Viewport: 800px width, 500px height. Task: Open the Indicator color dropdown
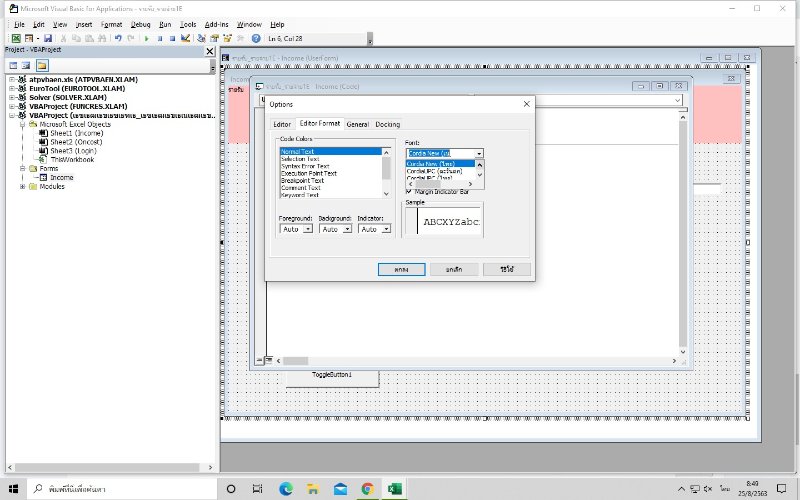click(x=385, y=229)
